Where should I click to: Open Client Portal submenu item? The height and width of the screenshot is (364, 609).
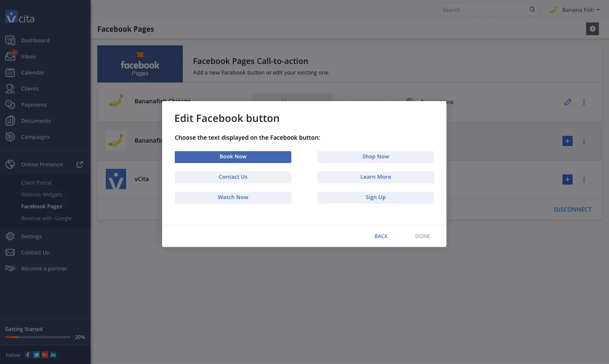pos(36,182)
